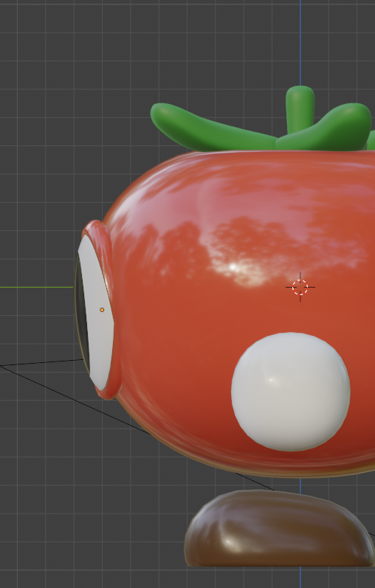This screenshot has width=375, height=588.
Task: Click the 3D cursor crosshair
Action: 300,287
